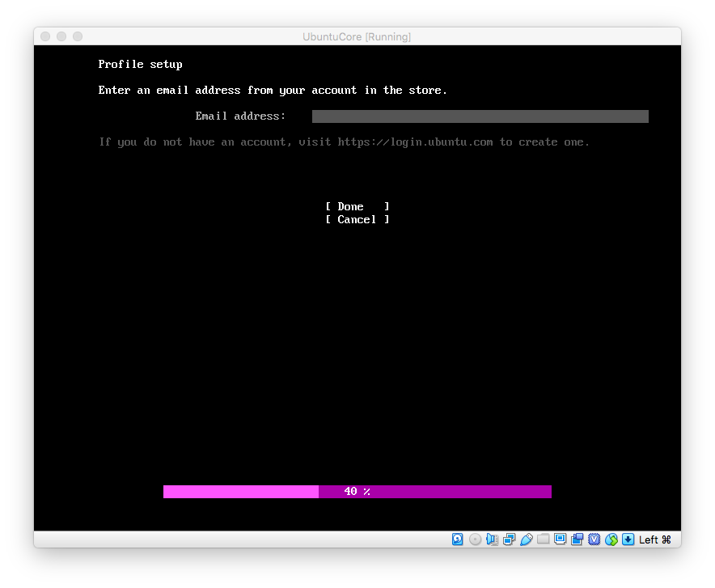
Task: Click the mouse integration status icon
Action: point(611,539)
